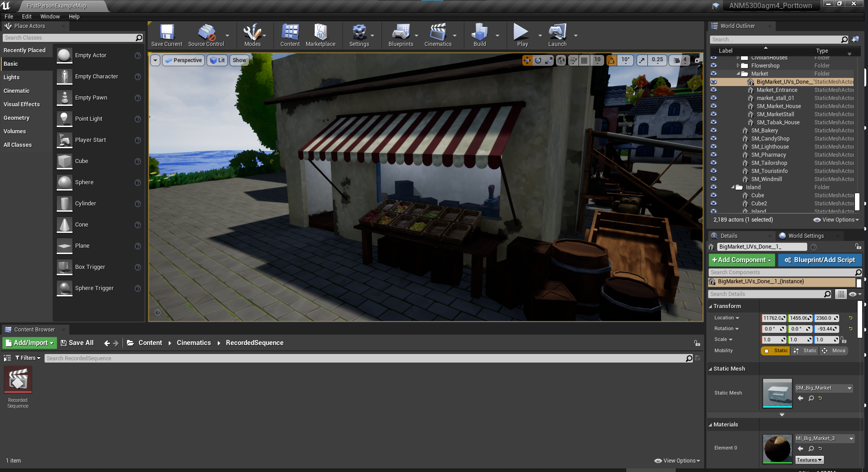The width and height of the screenshot is (868, 472).
Task: Click the Launch toolbar icon
Action: click(557, 35)
